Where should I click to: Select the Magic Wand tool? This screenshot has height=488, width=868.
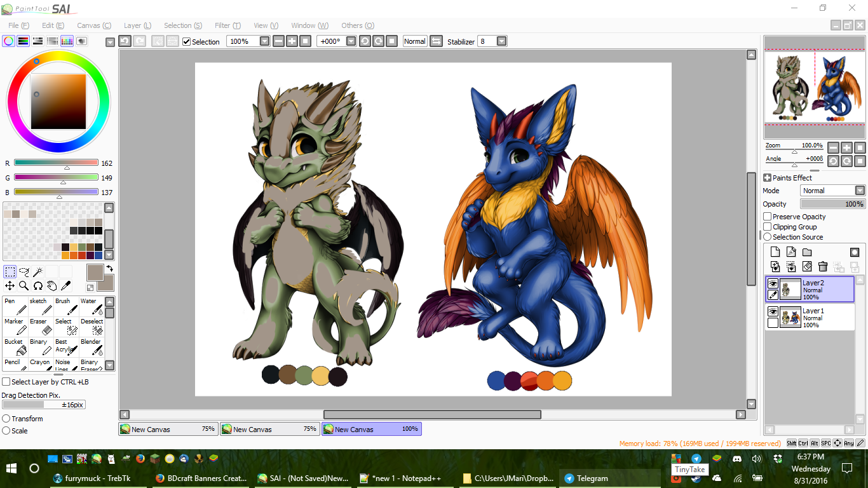pos(37,272)
